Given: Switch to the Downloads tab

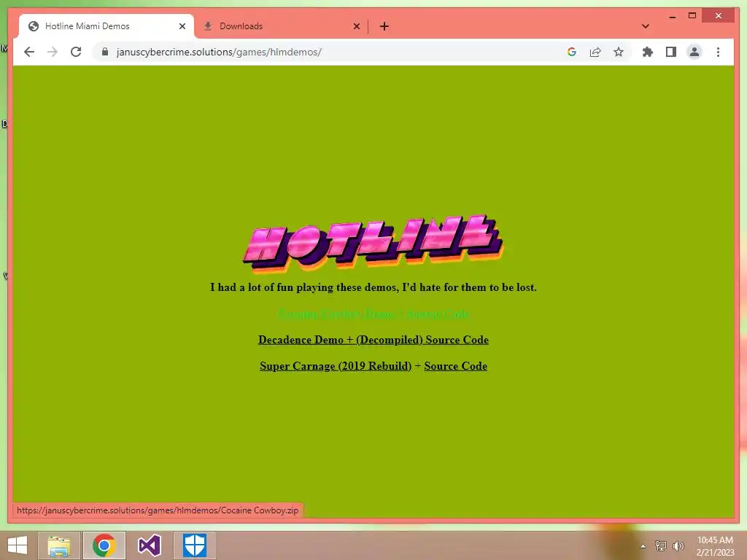Looking at the screenshot, I should pyautogui.click(x=281, y=26).
